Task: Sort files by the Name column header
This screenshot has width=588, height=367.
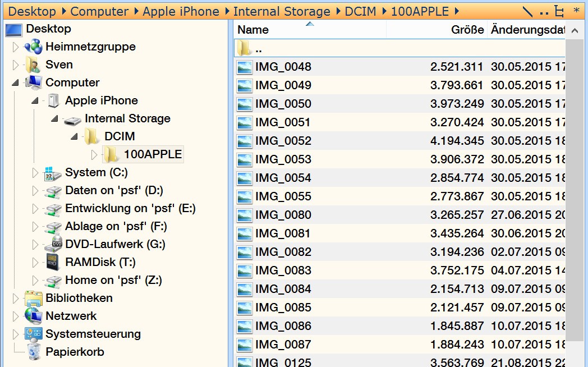Action: point(253,30)
